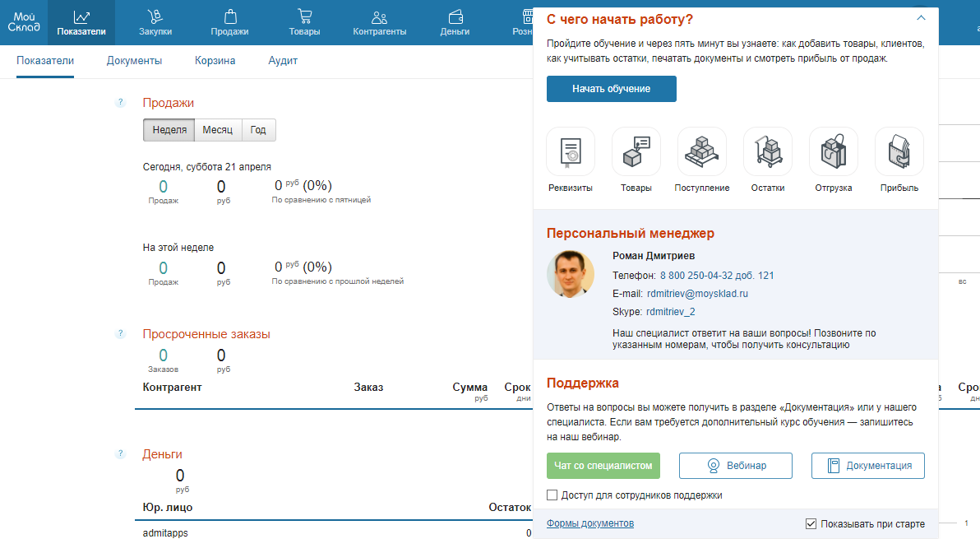Switch to the Документы tab
Image resolution: width=980 pixels, height=539 pixels.
tap(134, 60)
